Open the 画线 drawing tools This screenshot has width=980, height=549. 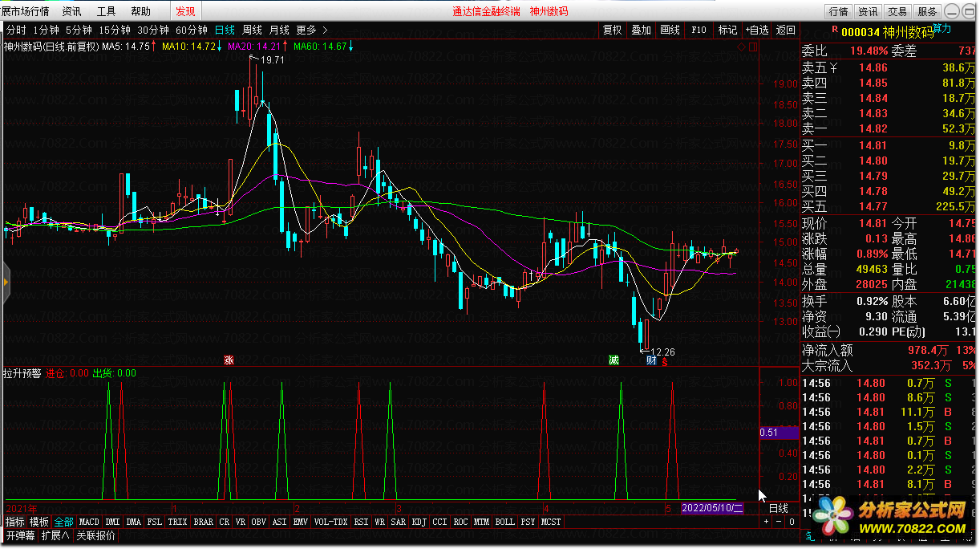(670, 30)
